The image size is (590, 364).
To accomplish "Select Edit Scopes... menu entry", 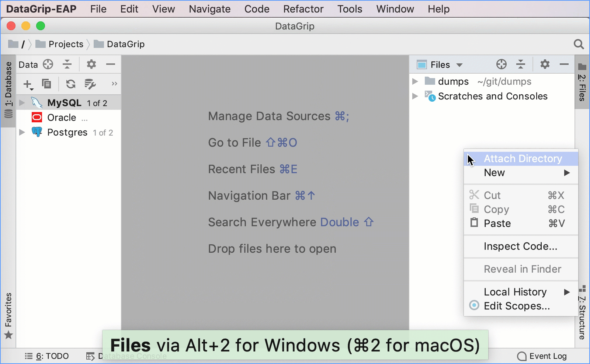I will (521, 306).
